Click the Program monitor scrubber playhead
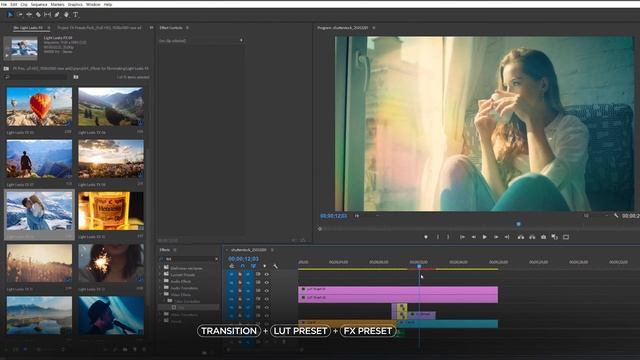This screenshot has height=360, width=640. coord(518,224)
